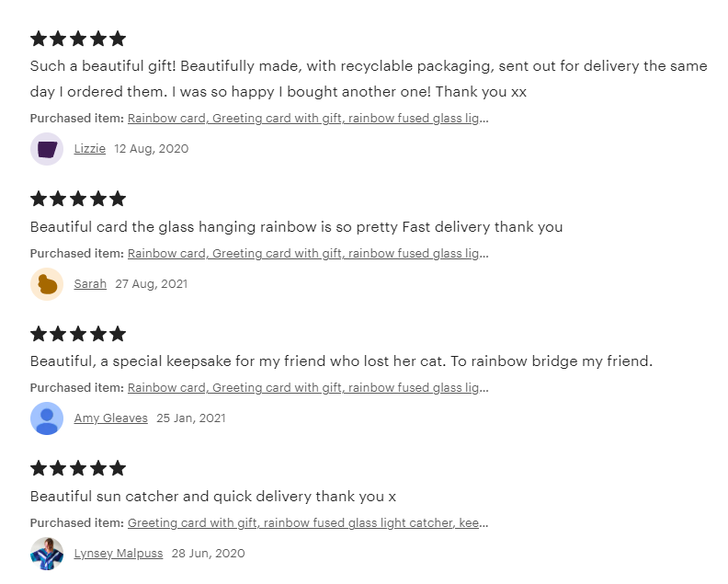The width and height of the screenshot is (728, 584).
Task: Click five-star rating on Sarah's review
Action: point(78,199)
